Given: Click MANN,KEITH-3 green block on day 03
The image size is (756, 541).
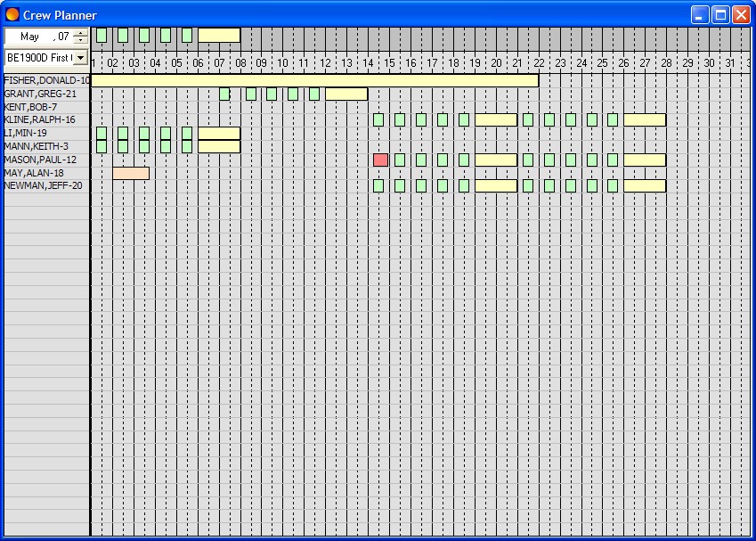Looking at the screenshot, I should pos(144,146).
